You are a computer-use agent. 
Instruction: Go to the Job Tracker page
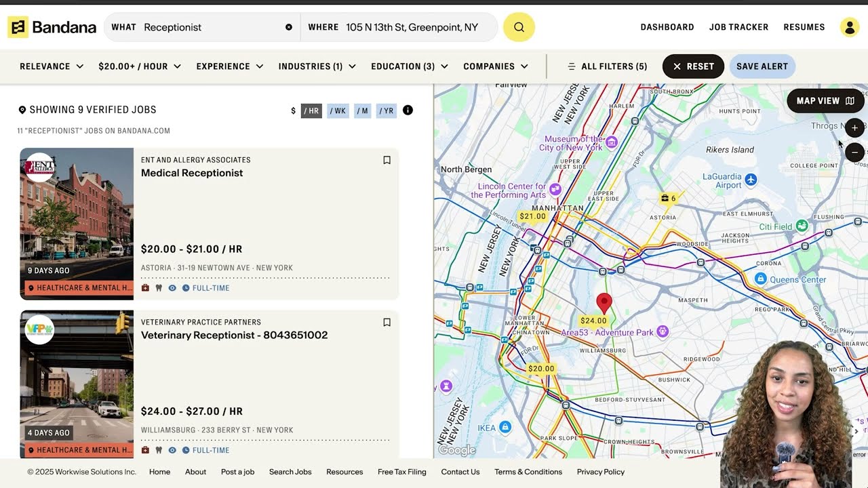point(738,27)
